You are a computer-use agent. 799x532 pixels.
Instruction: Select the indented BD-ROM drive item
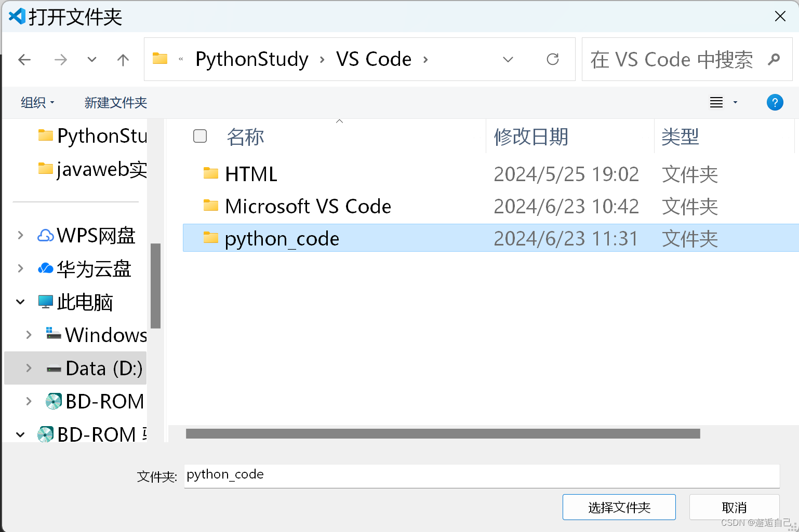click(95, 401)
